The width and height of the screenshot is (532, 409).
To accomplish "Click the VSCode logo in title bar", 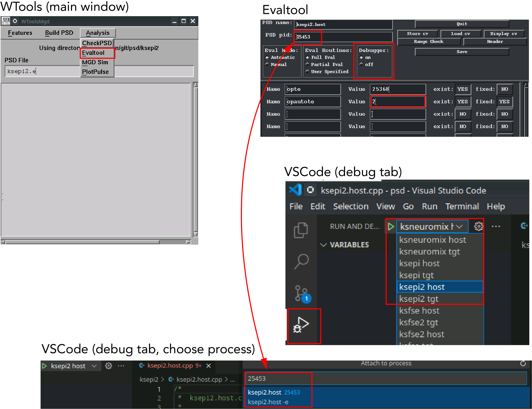I will [295, 190].
